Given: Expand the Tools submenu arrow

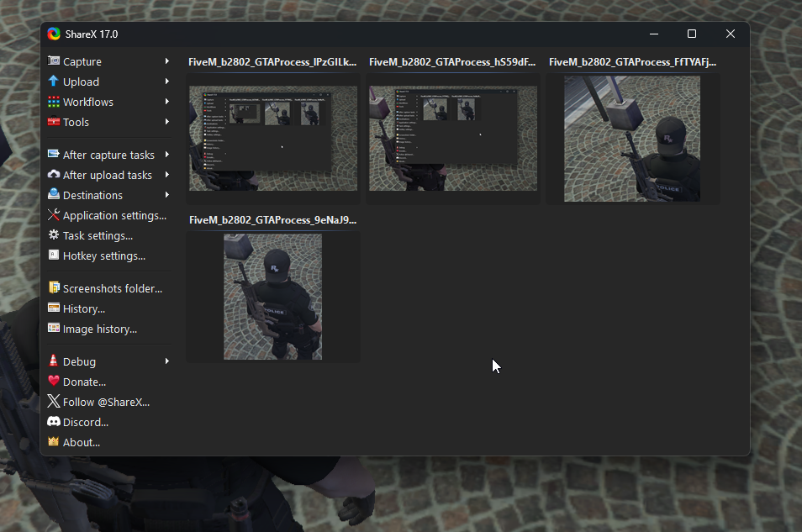Looking at the screenshot, I should coord(166,122).
